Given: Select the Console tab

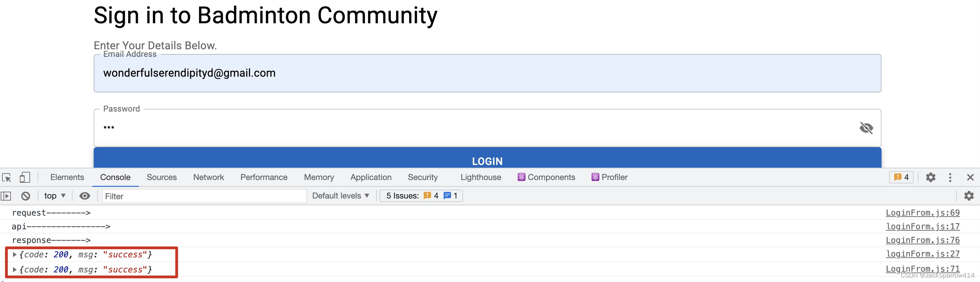Looking at the screenshot, I should click(x=115, y=177).
